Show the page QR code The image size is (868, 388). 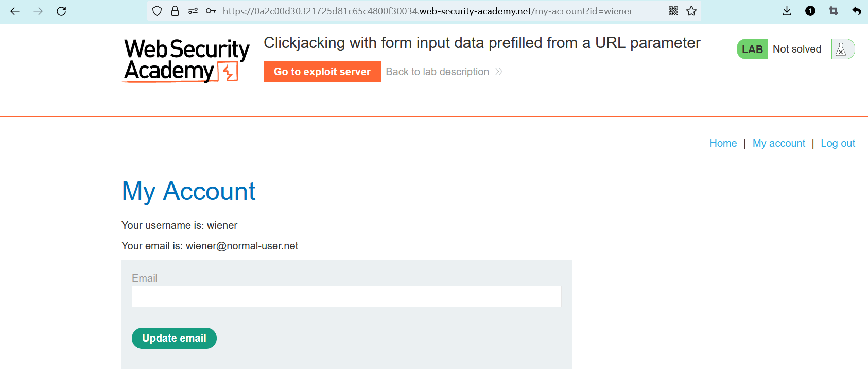point(673,11)
